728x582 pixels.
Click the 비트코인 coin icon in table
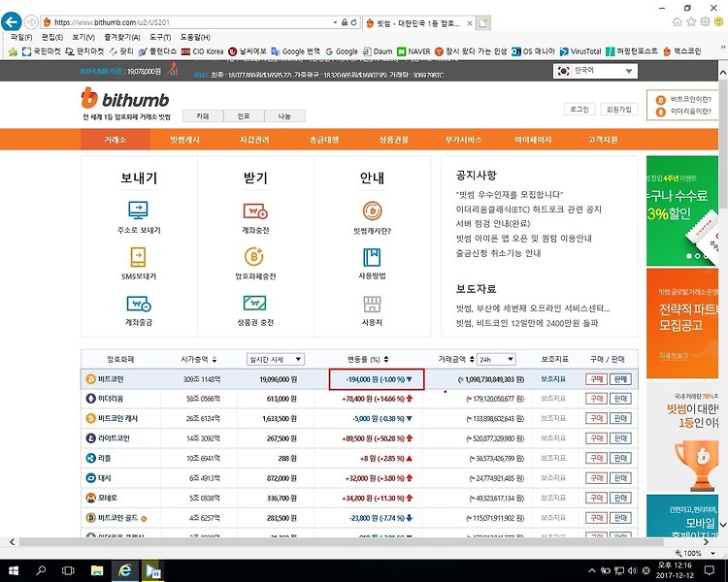click(x=90, y=379)
